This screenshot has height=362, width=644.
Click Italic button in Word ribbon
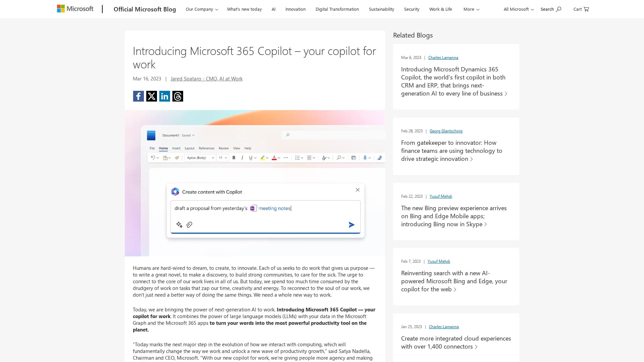click(x=242, y=158)
